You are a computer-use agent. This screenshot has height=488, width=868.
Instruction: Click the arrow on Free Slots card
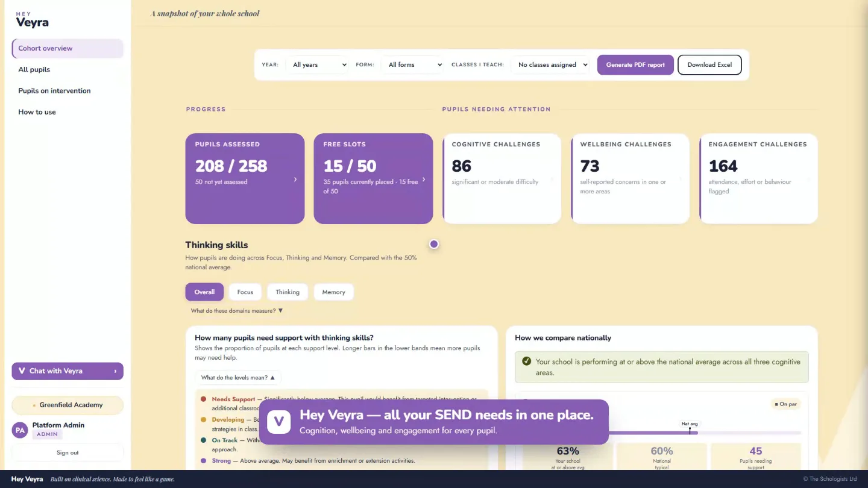point(424,179)
